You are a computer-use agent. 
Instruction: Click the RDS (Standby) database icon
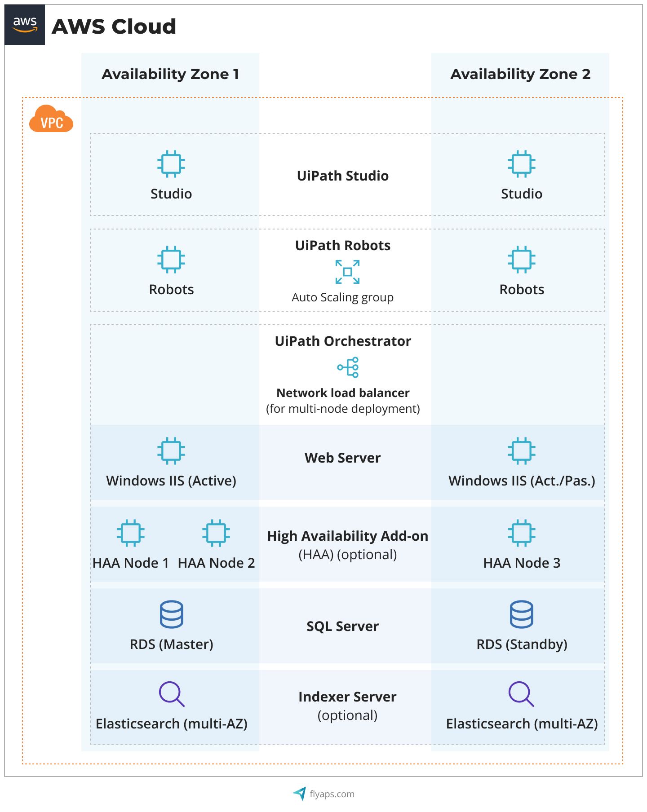tap(522, 614)
